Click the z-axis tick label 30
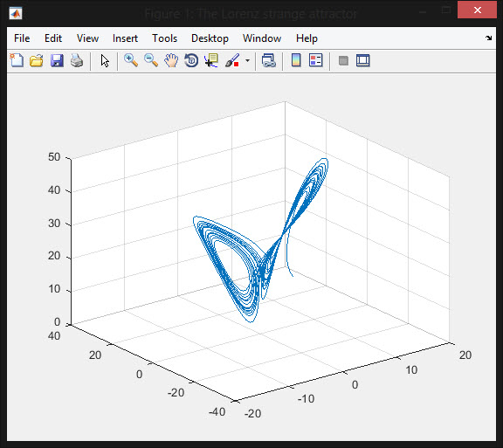Viewport: 503px width, 448px height. click(54, 224)
